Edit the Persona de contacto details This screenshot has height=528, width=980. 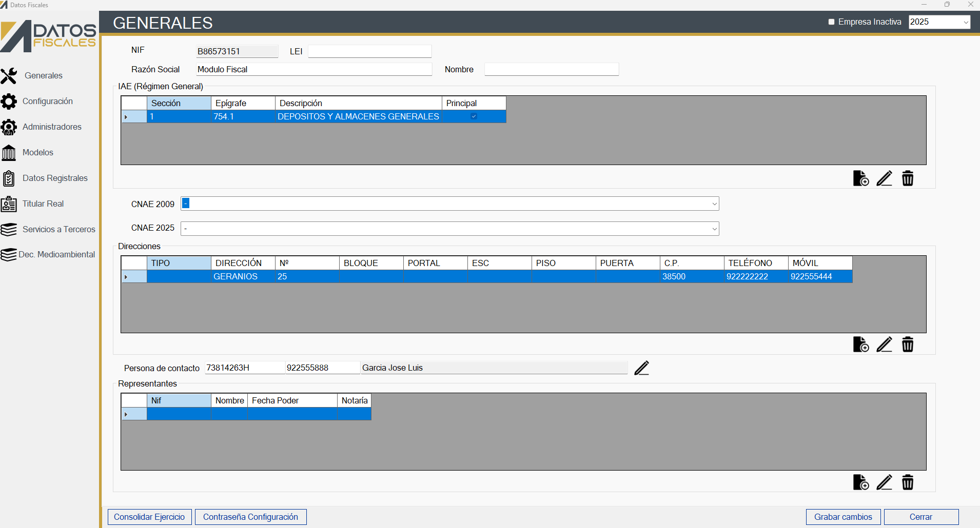tap(641, 368)
